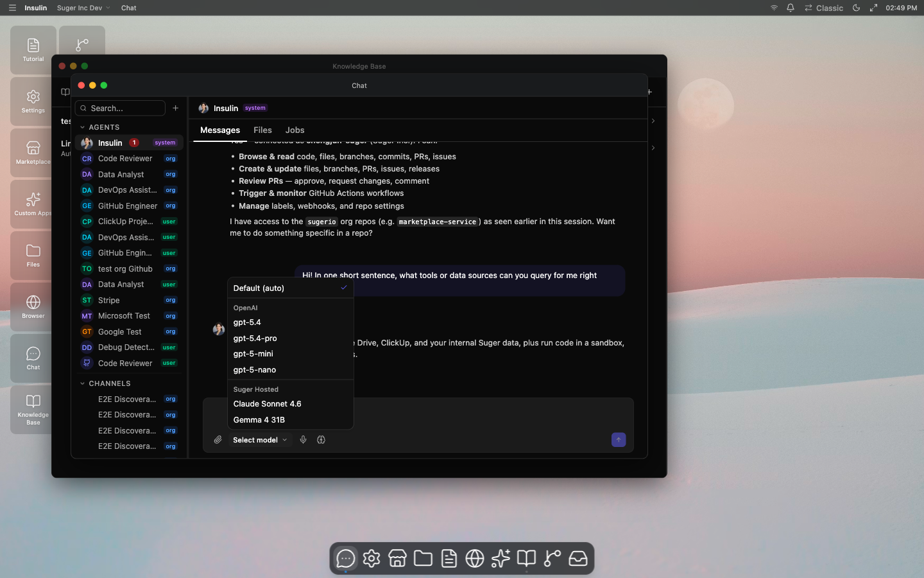Select the Google Test agent
This screenshot has height=578, width=924.
point(129,331)
